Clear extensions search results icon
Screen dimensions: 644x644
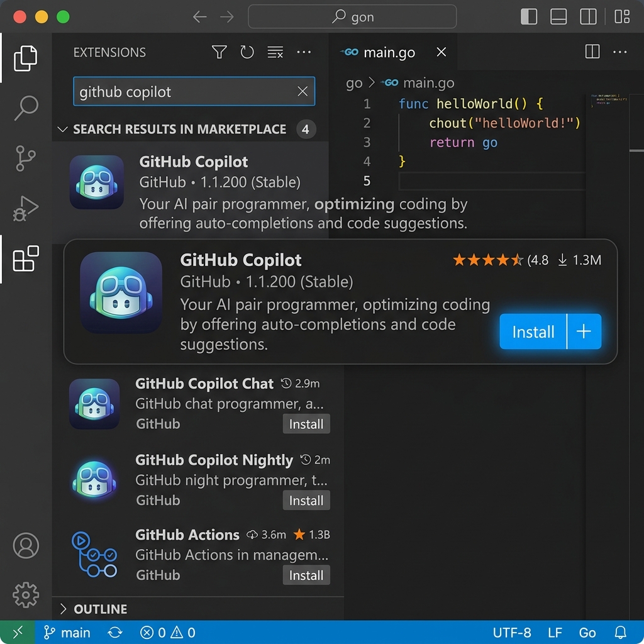click(275, 52)
